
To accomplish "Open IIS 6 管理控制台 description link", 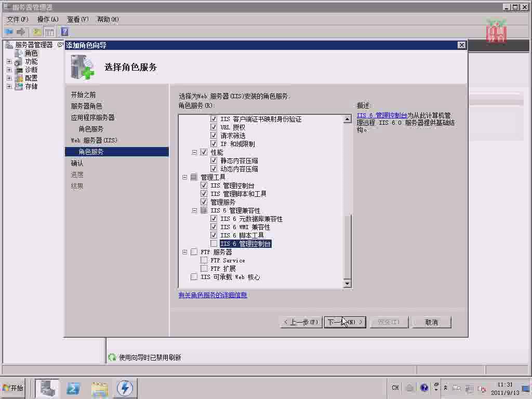I will point(382,115).
